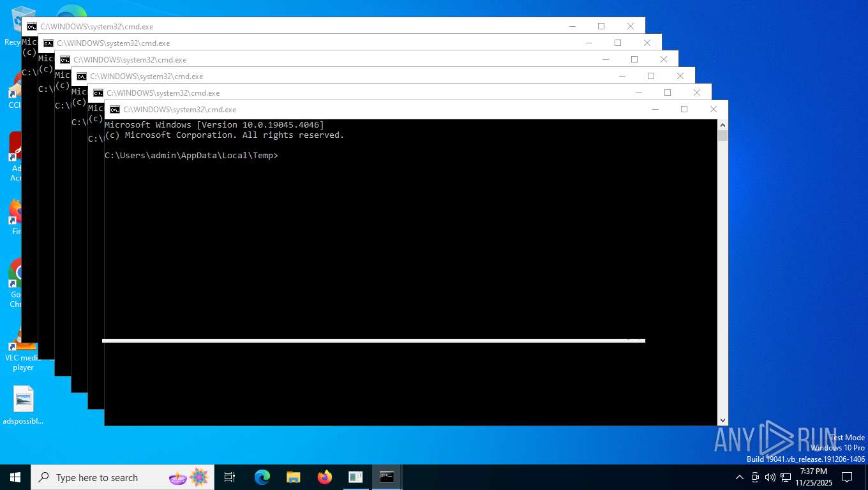Click the 'Type here to search' box

tap(121, 477)
